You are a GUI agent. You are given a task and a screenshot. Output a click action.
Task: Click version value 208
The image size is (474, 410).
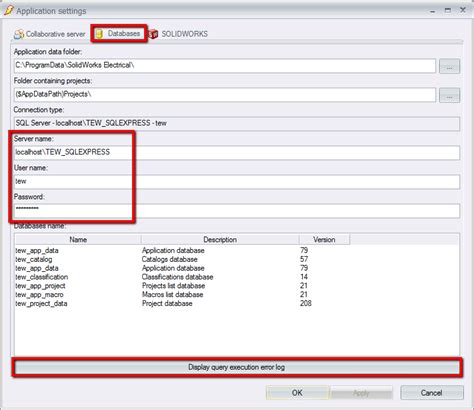(x=306, y=303)
